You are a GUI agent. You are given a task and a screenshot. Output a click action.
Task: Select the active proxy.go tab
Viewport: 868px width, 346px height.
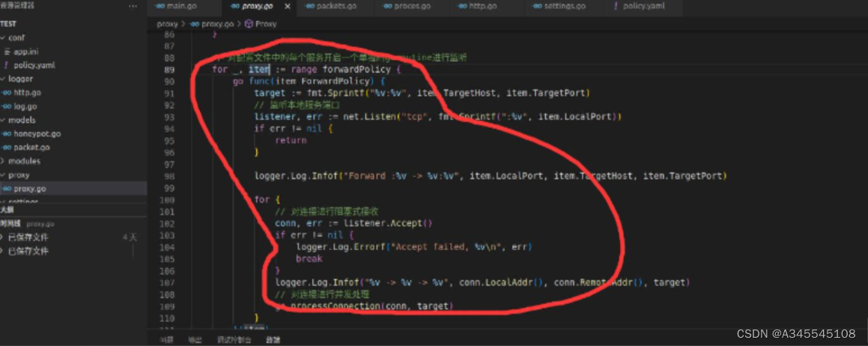click(x=258, y=7)
